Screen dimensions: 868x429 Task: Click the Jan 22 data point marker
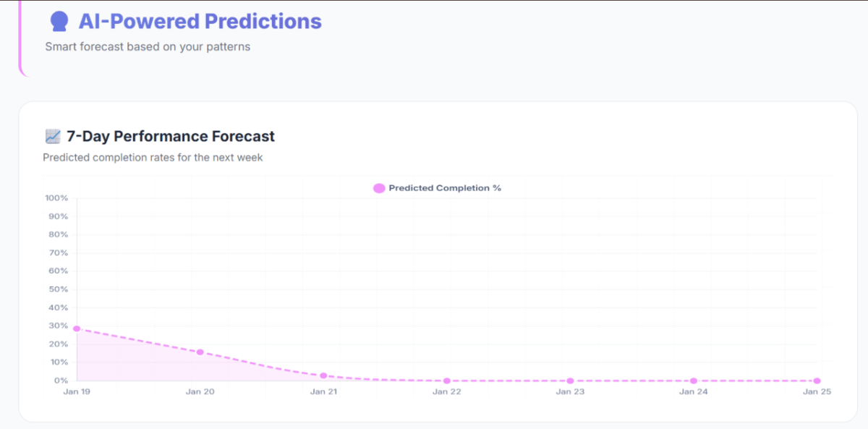tap(447, 381)
